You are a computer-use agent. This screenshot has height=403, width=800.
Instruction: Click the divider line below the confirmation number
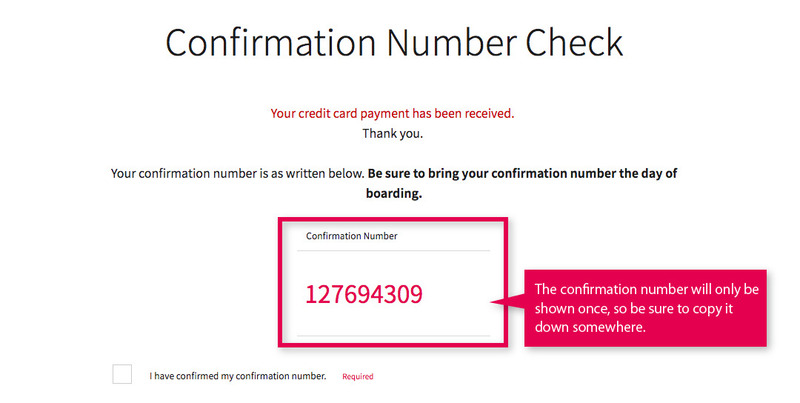pyautogui.click(x=392, y=335)
